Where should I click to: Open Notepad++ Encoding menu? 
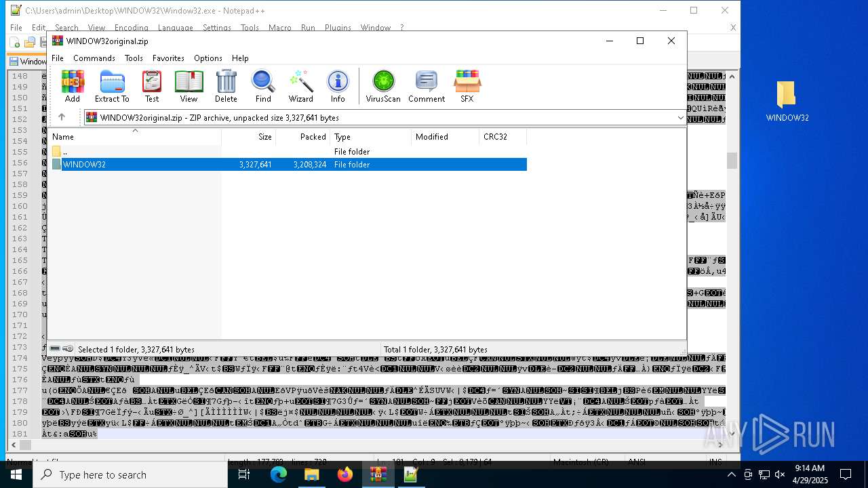(x=131, y=28)
